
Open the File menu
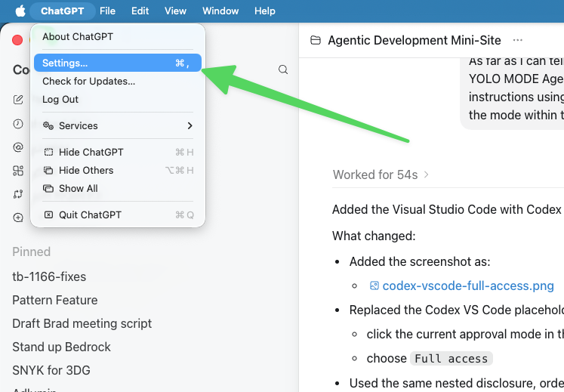[x=107, y=11]
